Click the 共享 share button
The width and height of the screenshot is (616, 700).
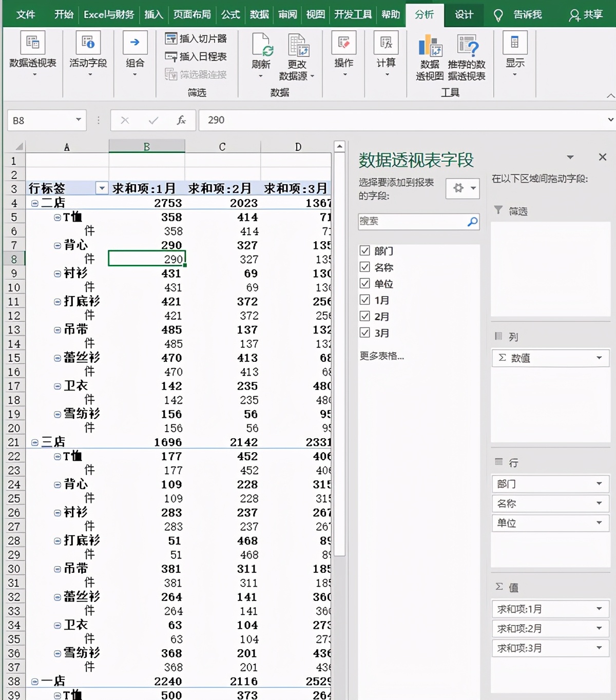[586, 14]
